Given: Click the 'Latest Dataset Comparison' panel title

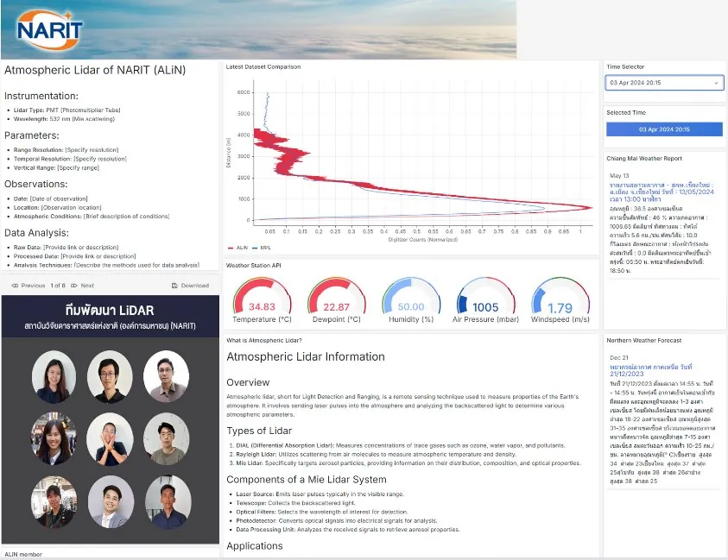Looking at the screenshot, I should (263, 66).
